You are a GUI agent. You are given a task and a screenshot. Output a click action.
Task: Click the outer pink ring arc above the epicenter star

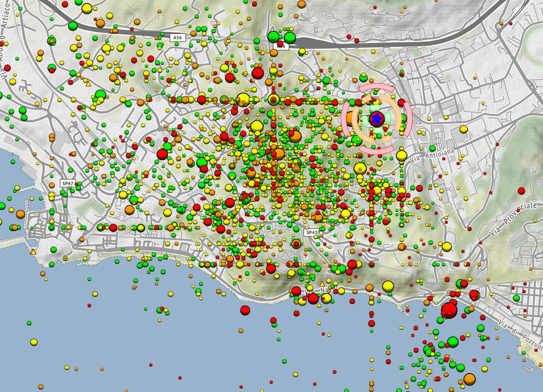coord(376,88)
